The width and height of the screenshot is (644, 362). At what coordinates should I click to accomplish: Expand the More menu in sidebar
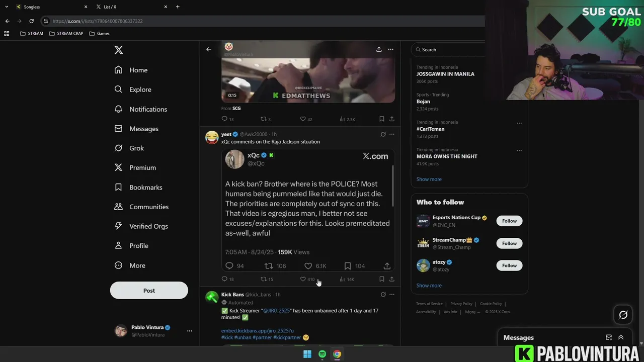tap(130, 265)
